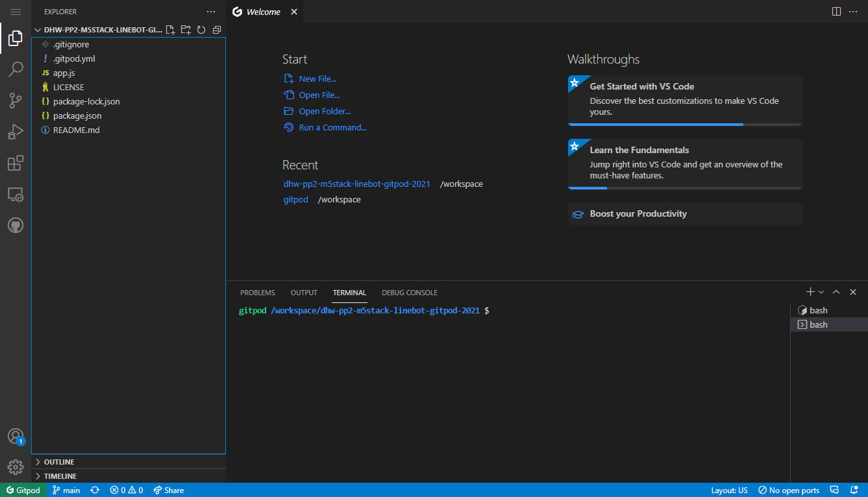Click the New Folder icon in Explorer header
The height and width of the screenshot is (497, 868).
pyautogui.click(x=186, y=30)
